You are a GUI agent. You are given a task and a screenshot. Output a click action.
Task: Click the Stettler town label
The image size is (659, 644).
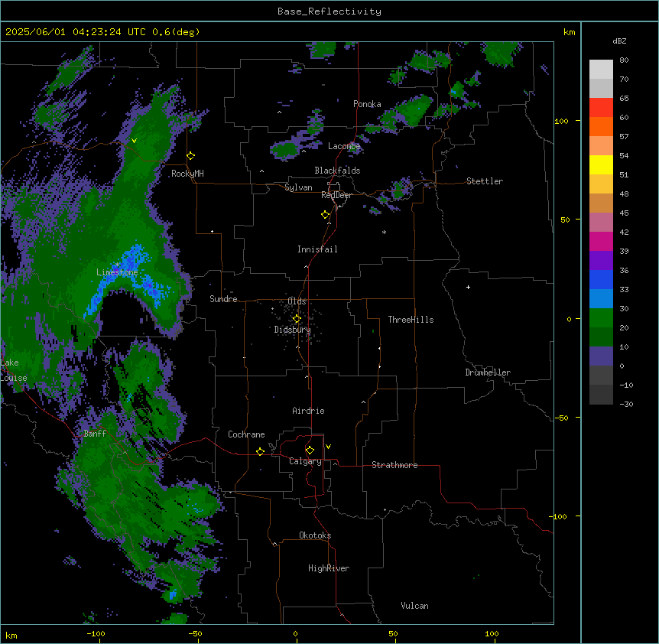(x=485, y=181)
